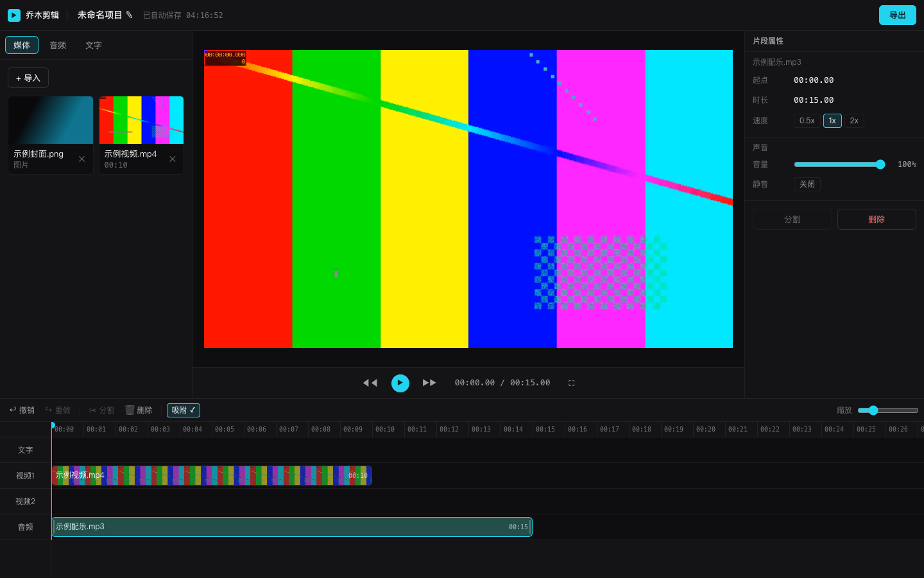
Task: Click the 片段属性 panel heading
Action: click(768, 41)
